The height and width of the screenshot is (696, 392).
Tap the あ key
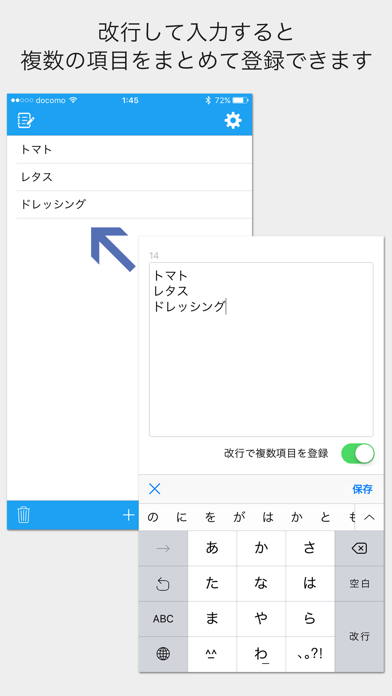(x=212, y=549)
